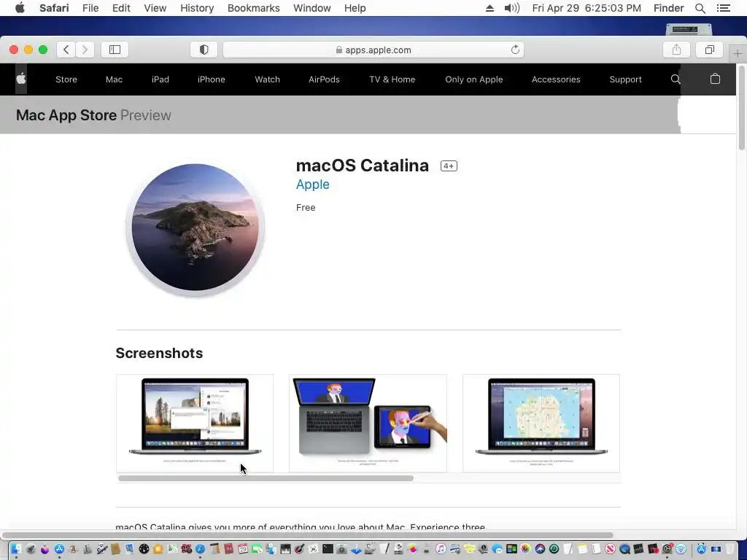Go to Watch in Apple navigation
This screenshot has width=747, height=560.
(267, 79)
